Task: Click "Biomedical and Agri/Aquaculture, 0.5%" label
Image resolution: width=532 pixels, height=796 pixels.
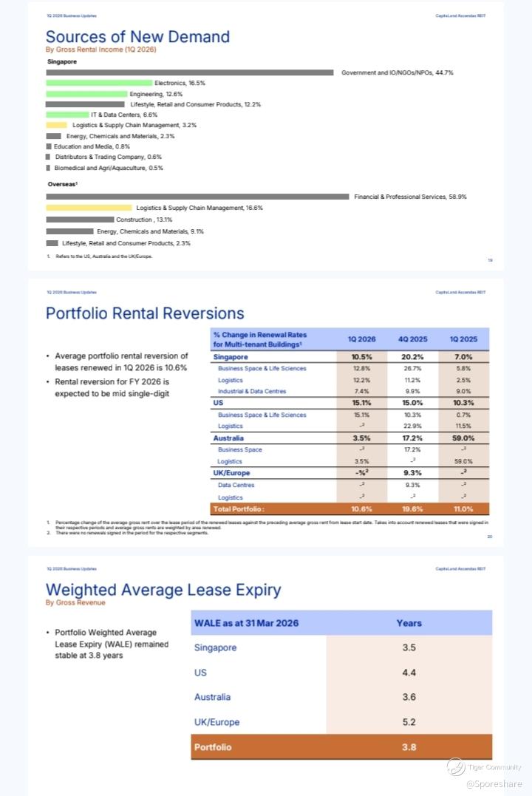Action: 109,168
